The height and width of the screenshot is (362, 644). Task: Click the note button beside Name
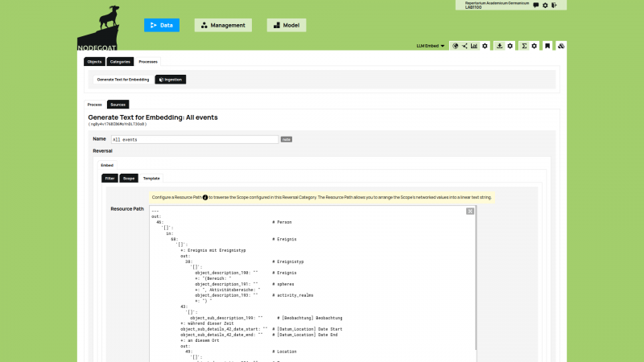pyautogui.click(x=286, y=139)
